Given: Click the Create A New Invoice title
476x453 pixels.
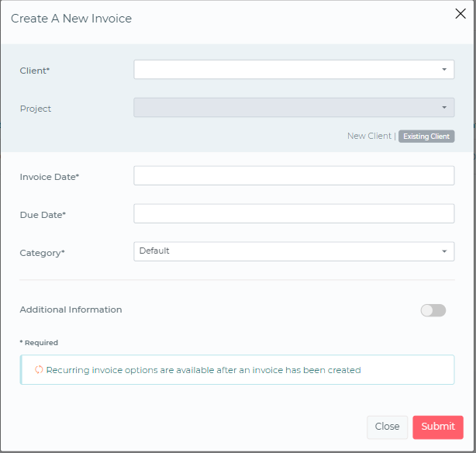Looking at the screenshot, I should [x=71, y=19].
